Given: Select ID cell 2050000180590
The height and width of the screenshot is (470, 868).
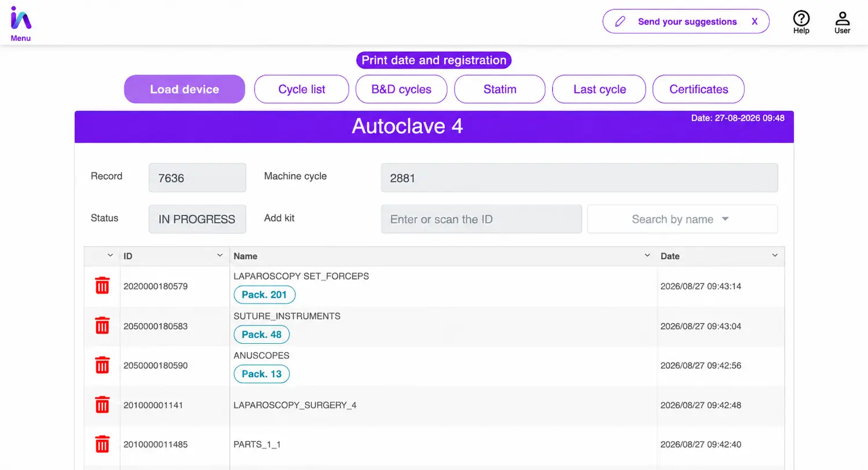Looking at the screenshot, I should [156, 366].
